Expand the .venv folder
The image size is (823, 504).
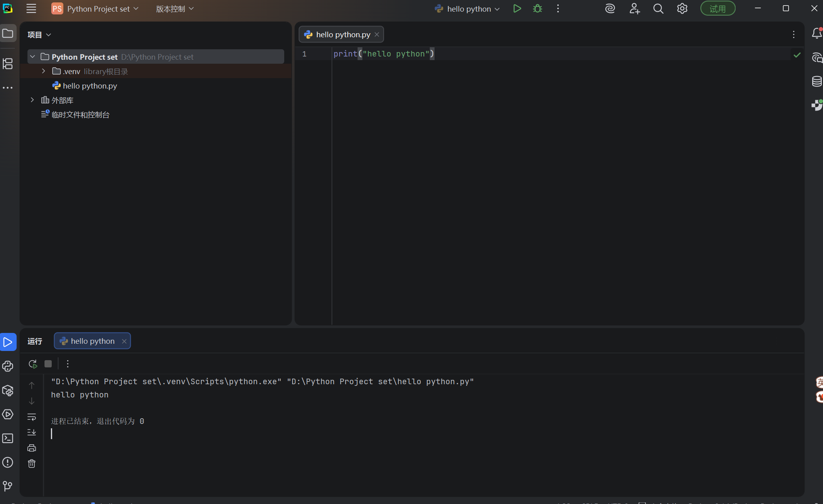click(x=43, y=71)
